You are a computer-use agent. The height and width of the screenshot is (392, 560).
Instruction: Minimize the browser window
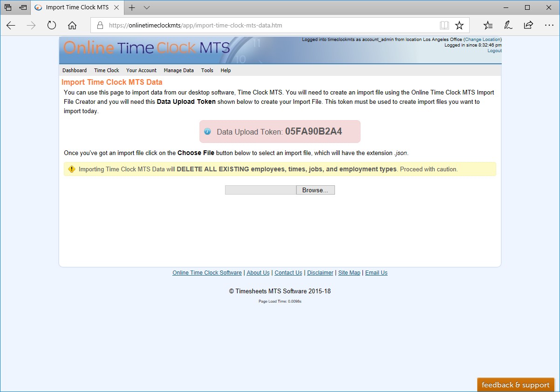pyautogui.click(x=506, y=7)
